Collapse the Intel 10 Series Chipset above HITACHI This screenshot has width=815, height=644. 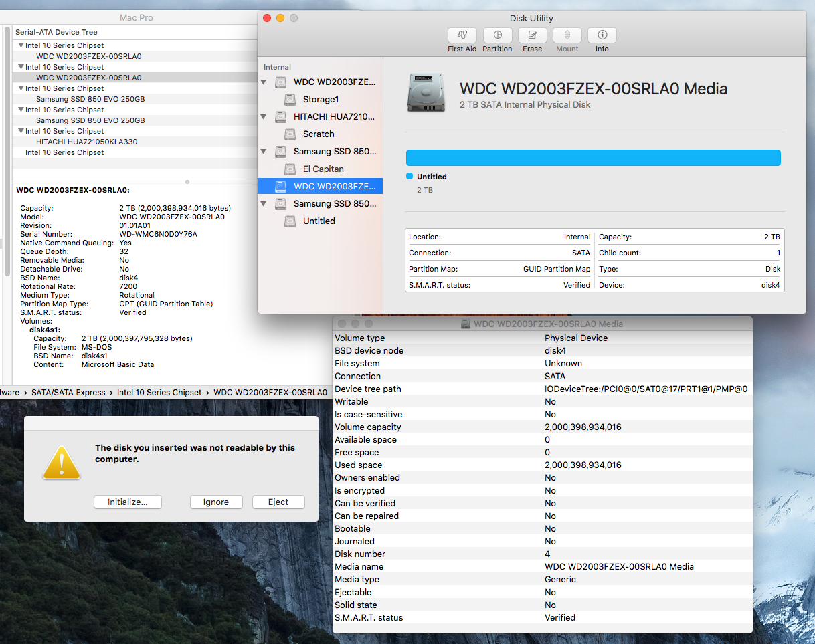point(21,131)
